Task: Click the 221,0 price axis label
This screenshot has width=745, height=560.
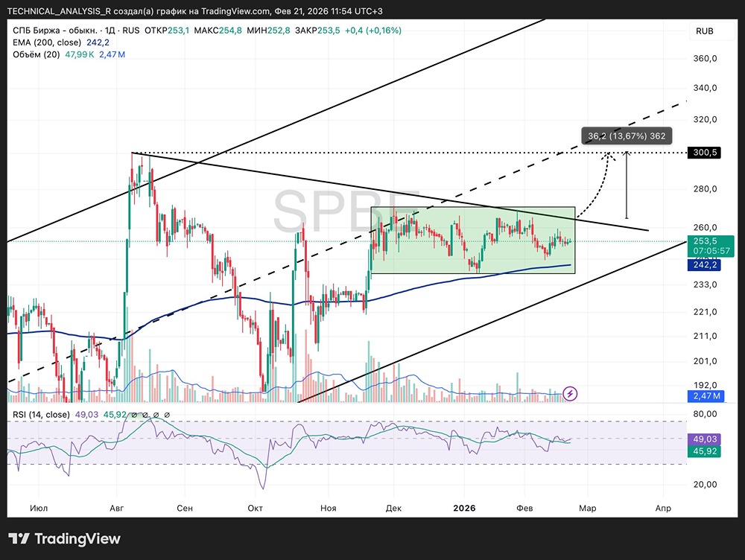Action: [x=705, y=311]
